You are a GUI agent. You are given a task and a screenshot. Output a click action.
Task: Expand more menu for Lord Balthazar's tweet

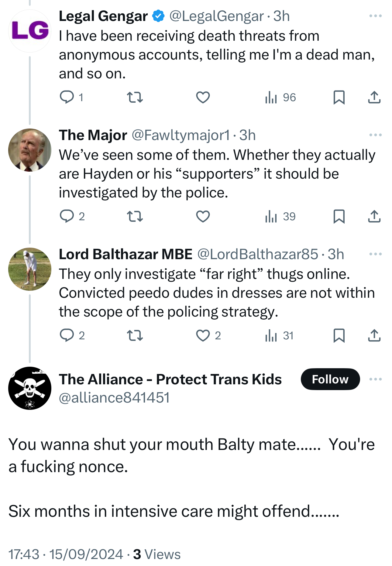[375, 254]
